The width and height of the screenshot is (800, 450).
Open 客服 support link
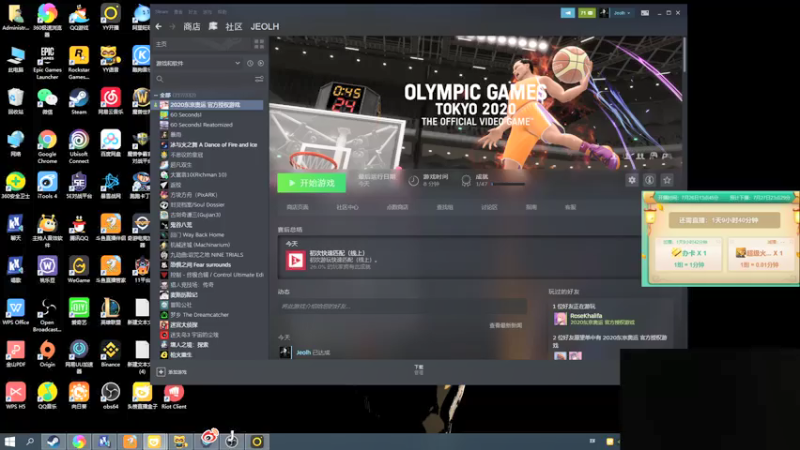click(x=570, y=207)
